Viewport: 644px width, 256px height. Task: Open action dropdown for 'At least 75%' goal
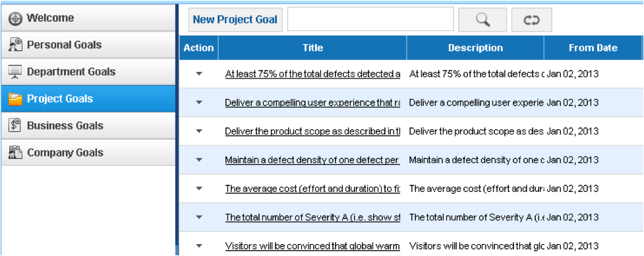coord(199,74)
